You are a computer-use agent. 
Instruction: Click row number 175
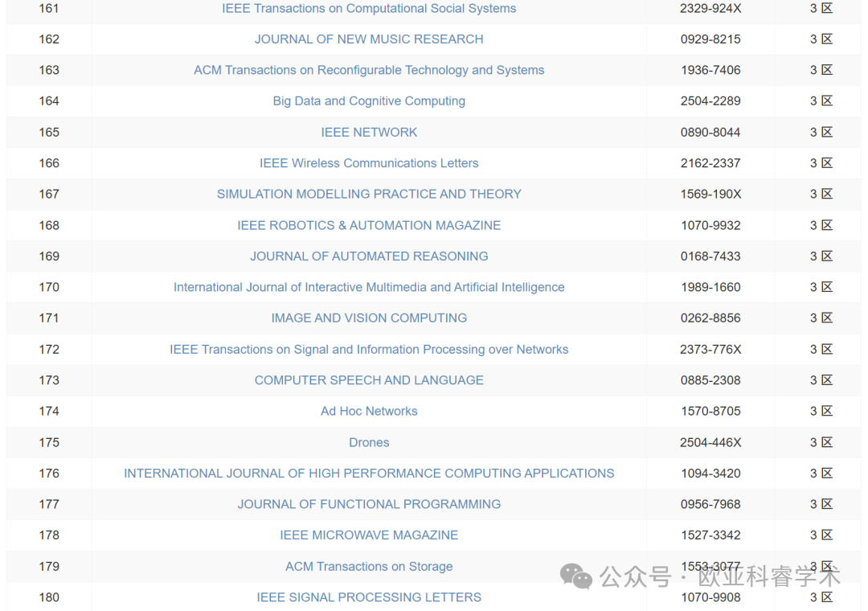[x=49, y=443]
